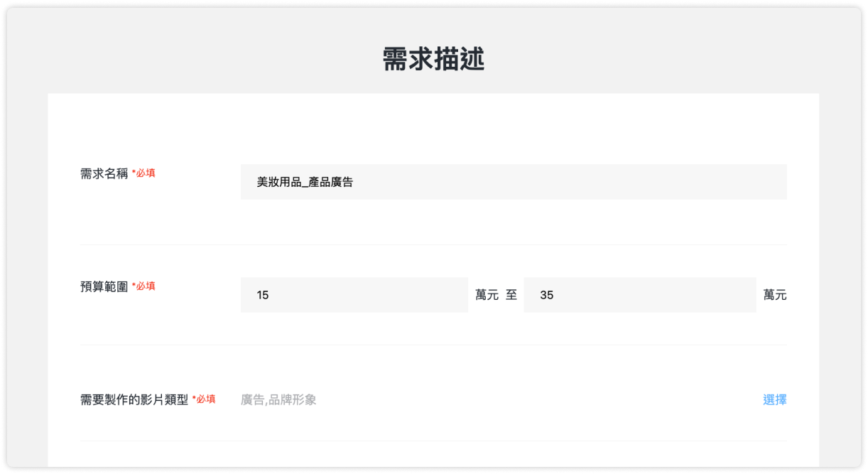This screenshot has height=474, width=868.
Task: Click the 廣告,品牌形象 placeholder text
Action: (x=278, y=400)
